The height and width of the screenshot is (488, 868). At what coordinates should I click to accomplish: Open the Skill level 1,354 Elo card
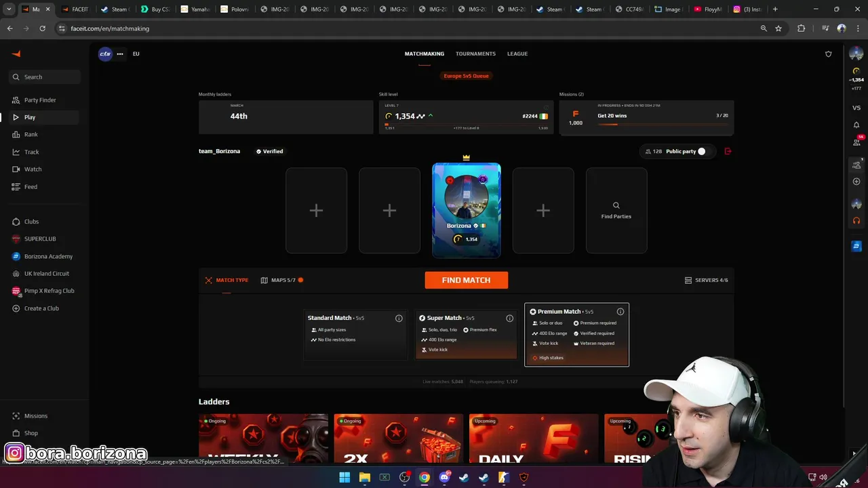(466, 117)
